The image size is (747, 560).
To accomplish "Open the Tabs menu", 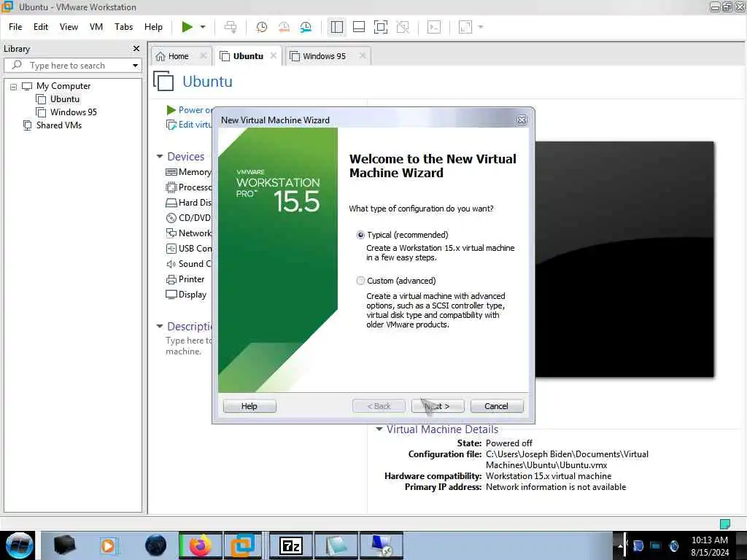I will pos(123,27).
